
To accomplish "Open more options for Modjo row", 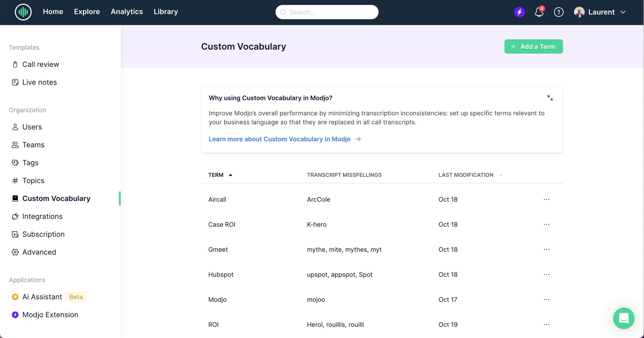I will [x=546, y=299].
